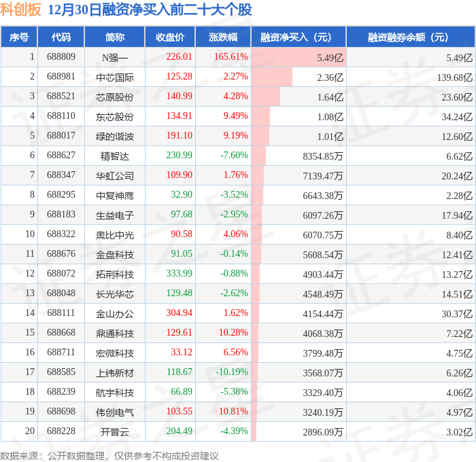Click the -7.60% change value
The height and width of the screenshot is (462, 476).
[x=234, y=156]
